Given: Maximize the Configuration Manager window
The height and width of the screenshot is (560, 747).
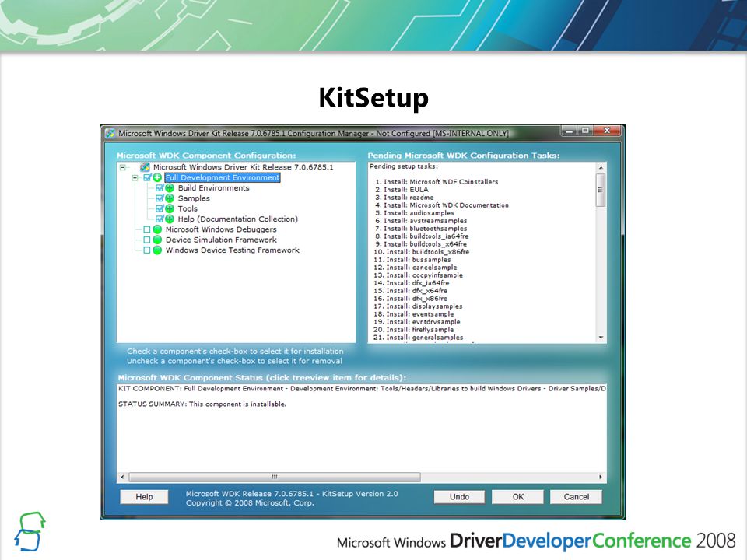Looking at the screenshot, I should point(585,131).
